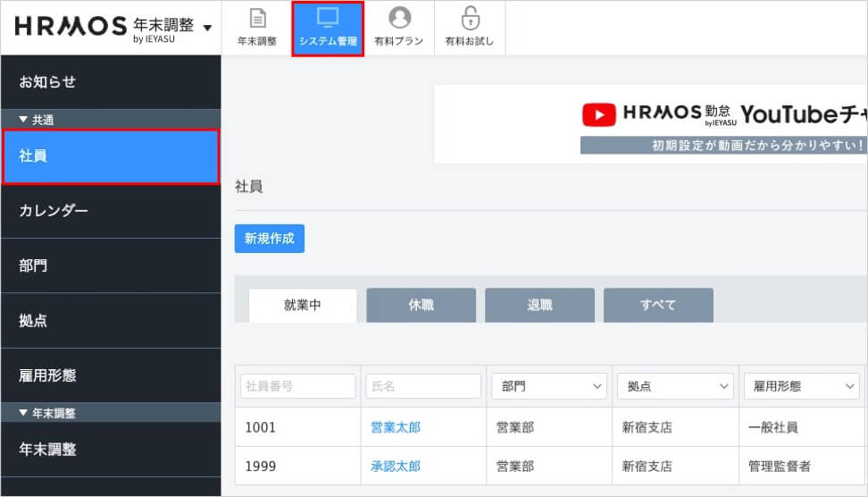This screenshot has height=497, width=868.
Task: Show the すべて employees tab
Action: point(658,305)
